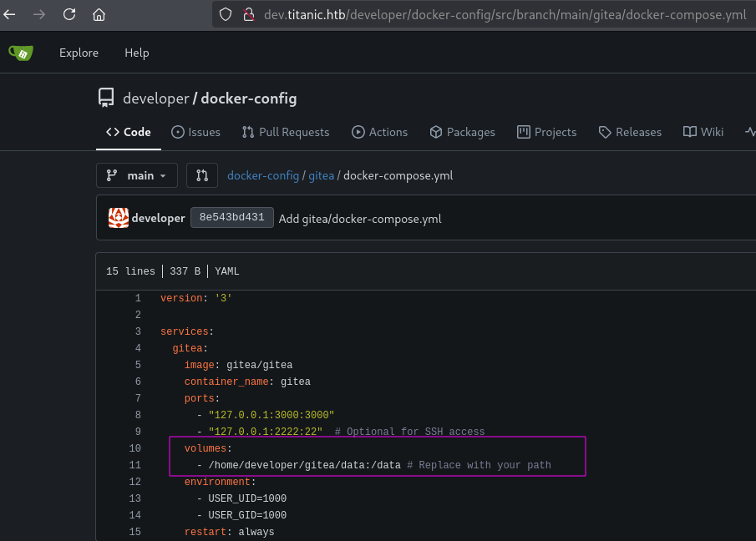Click the USER_GID=1000 line

click(247, 515)
